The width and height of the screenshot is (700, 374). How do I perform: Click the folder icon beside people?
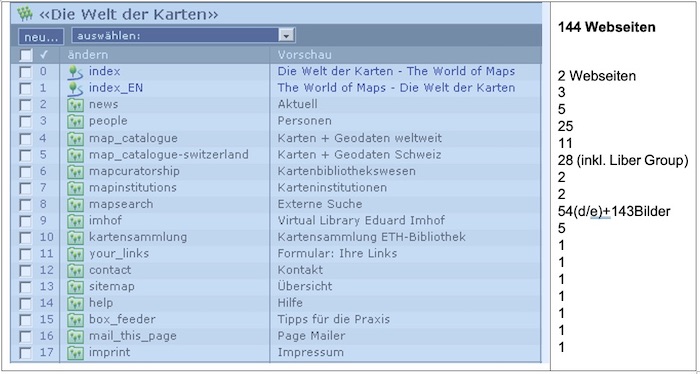(75, 121)
